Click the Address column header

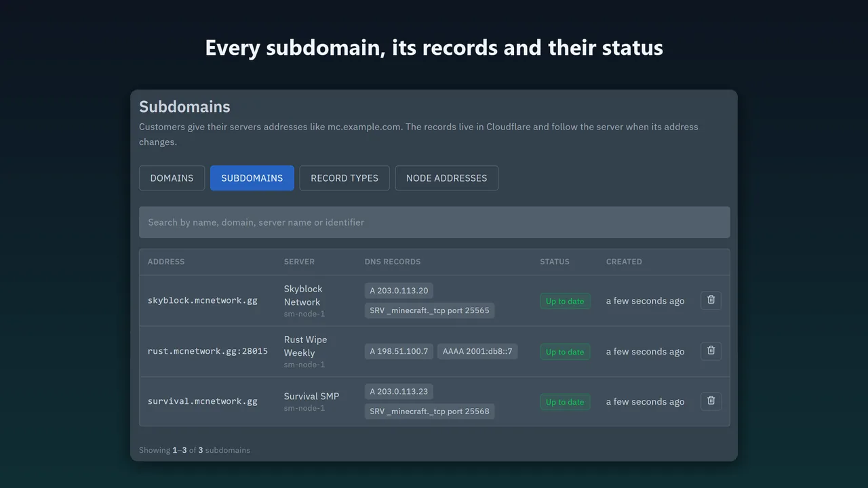point(166,262)
